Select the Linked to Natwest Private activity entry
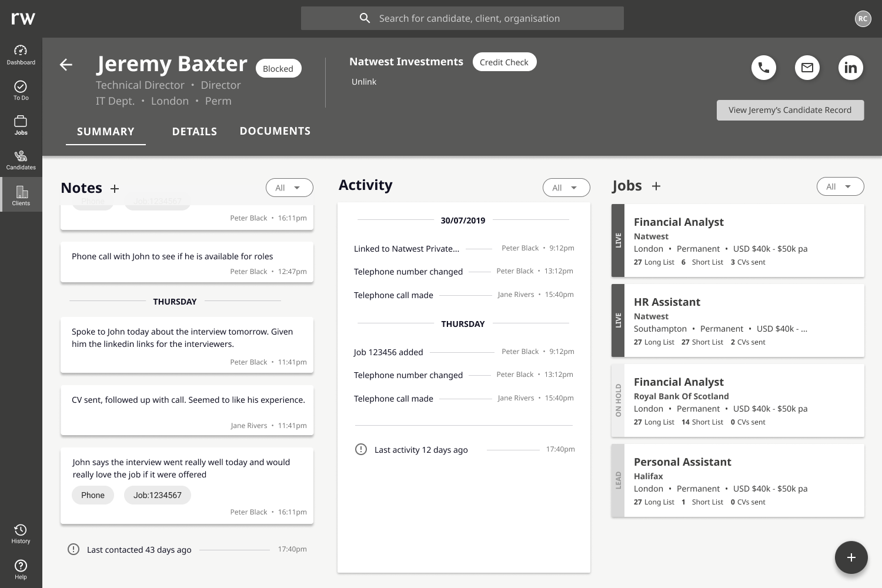Screen dimensions: 882x588 tap(464, 249)
